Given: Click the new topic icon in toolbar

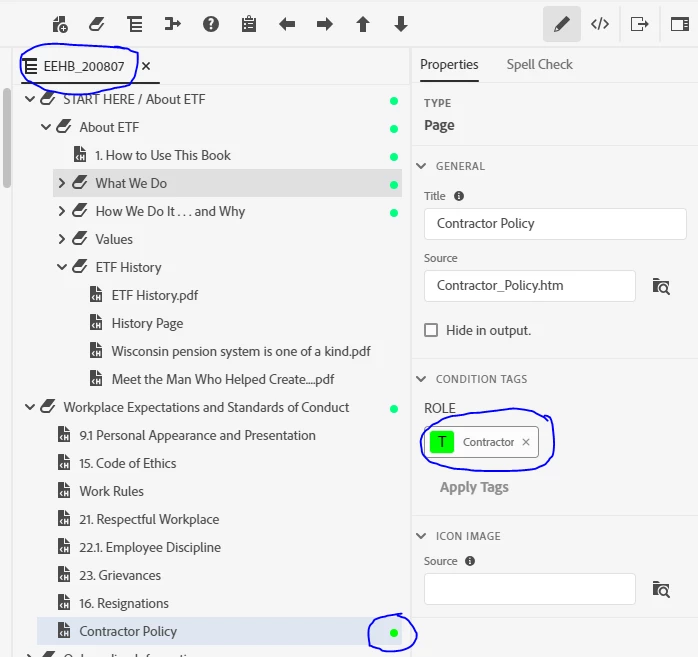Looking at the screenshot, I should (x=60, y=24).
